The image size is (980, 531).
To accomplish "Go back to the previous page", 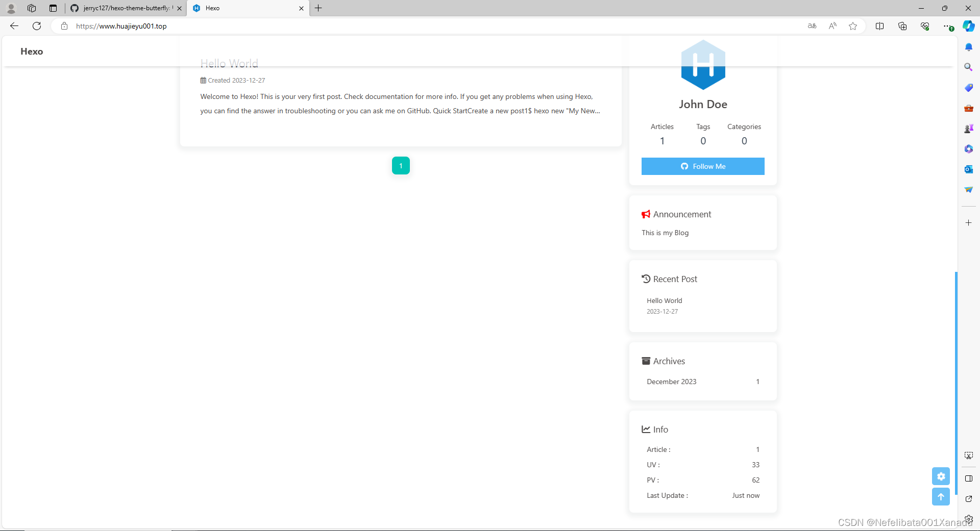I will tap(14, 26).
